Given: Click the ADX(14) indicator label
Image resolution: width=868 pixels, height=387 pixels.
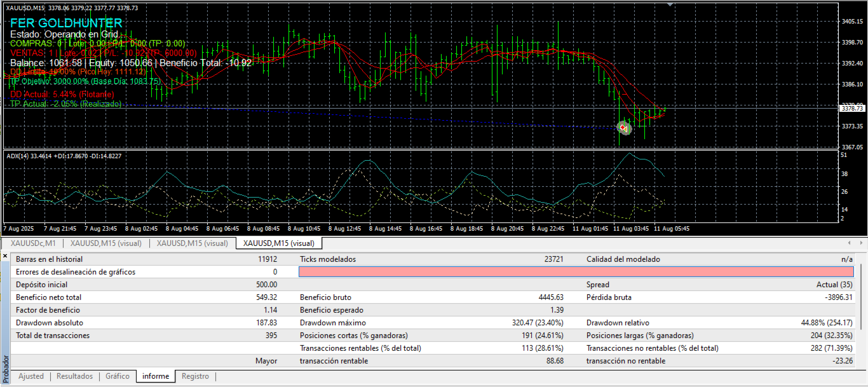Looking at the screenshot, I should pyautogui.click(x=64, y=156).
